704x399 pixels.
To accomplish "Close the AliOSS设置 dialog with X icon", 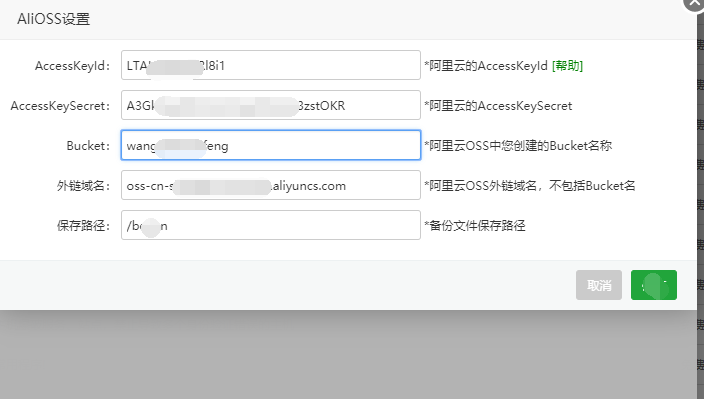I will click(694, 4).
